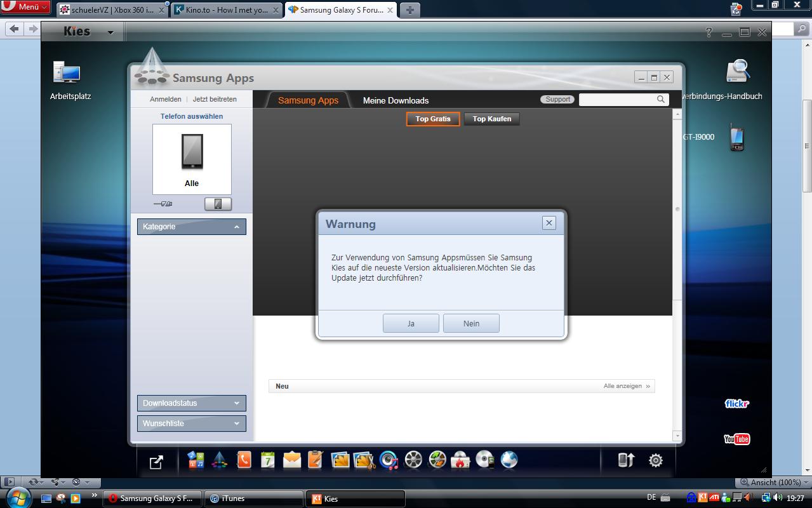Open the flickr shortcut
The height and width of the screenshot is (508, 812).
[737, 404]
